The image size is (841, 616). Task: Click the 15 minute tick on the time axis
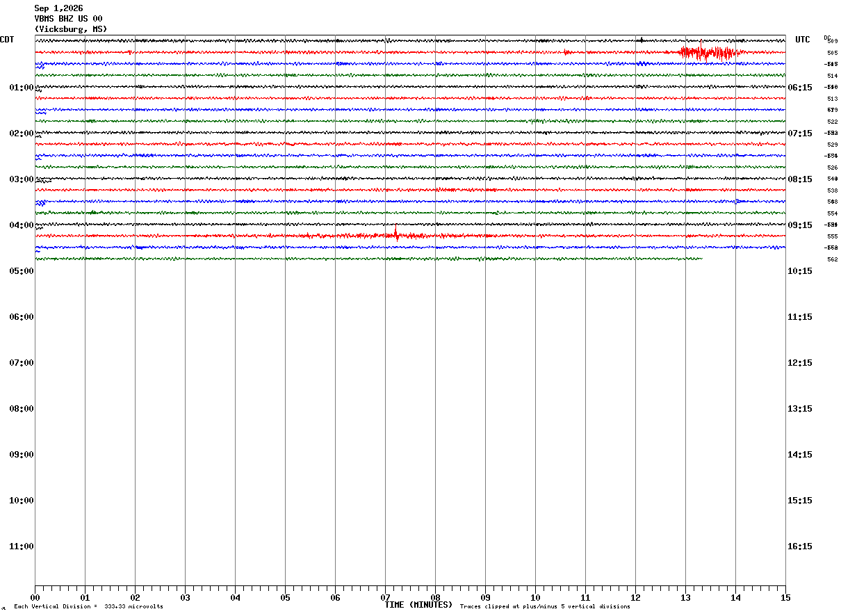coord(785,598)
